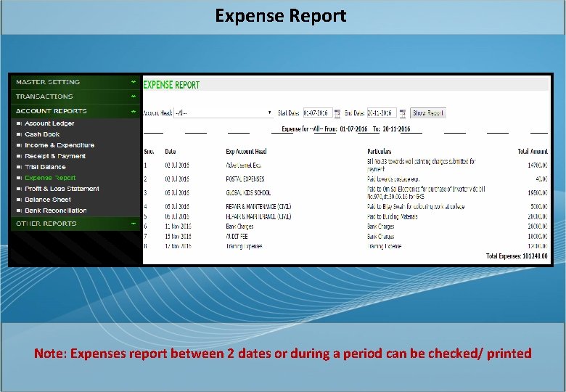Collapse the Account Reports section arrow
Screen dimensions: 566x392
click(134, 111)
